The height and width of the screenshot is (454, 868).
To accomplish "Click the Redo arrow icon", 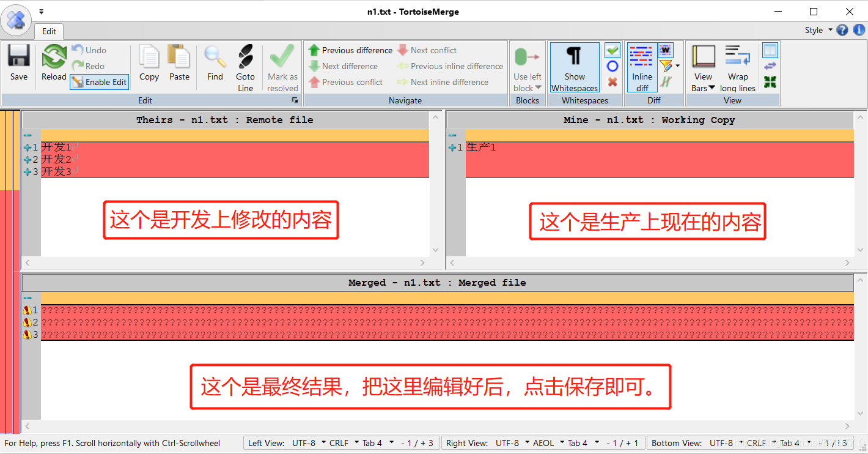I will 77,66.
